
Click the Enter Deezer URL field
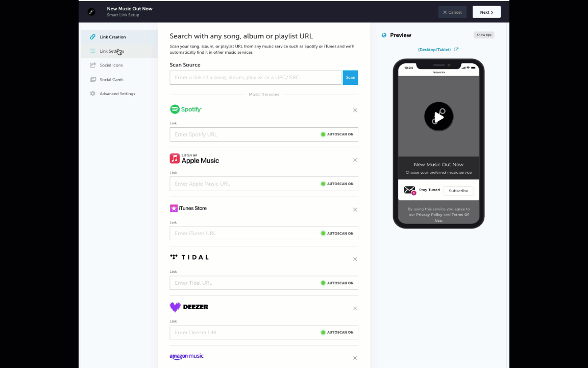tap(263, 332)
